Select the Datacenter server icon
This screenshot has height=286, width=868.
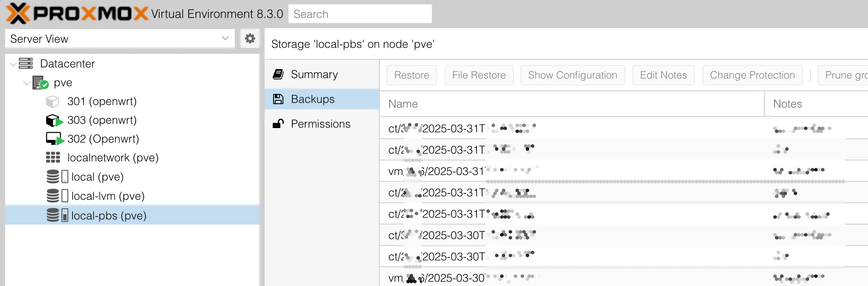pos(26,64)
